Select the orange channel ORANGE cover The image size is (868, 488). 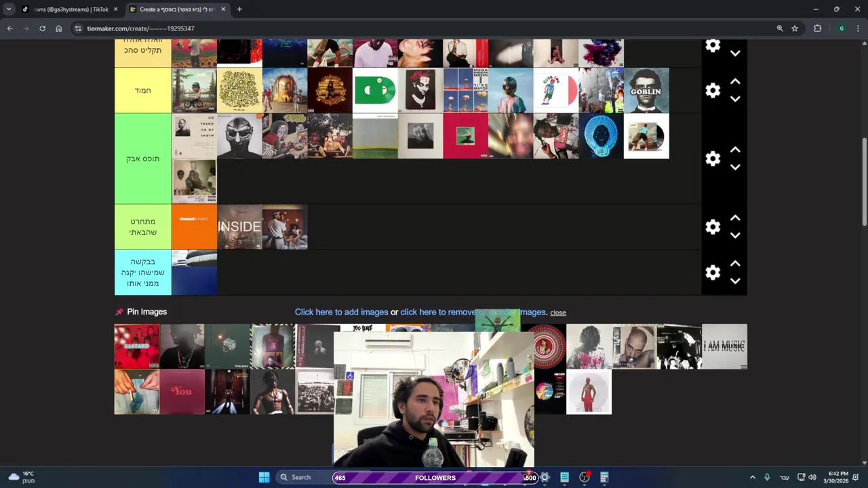click(x=194, y=227)
